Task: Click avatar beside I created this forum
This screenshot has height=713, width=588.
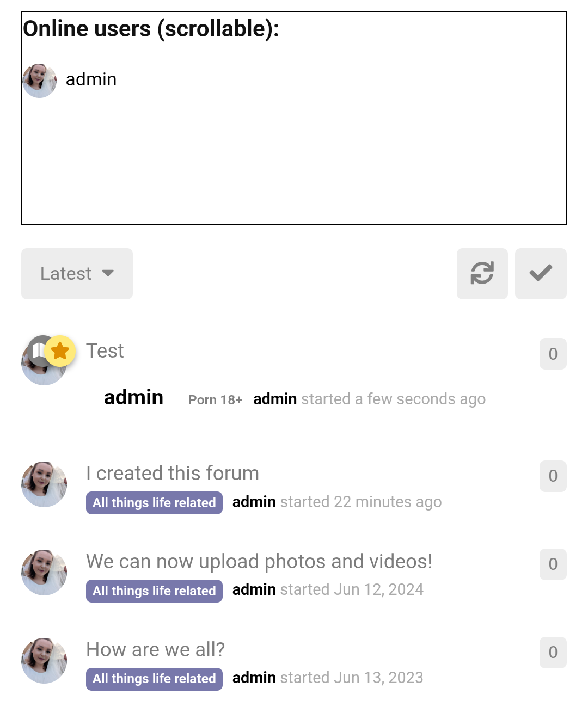Action: 44,484
